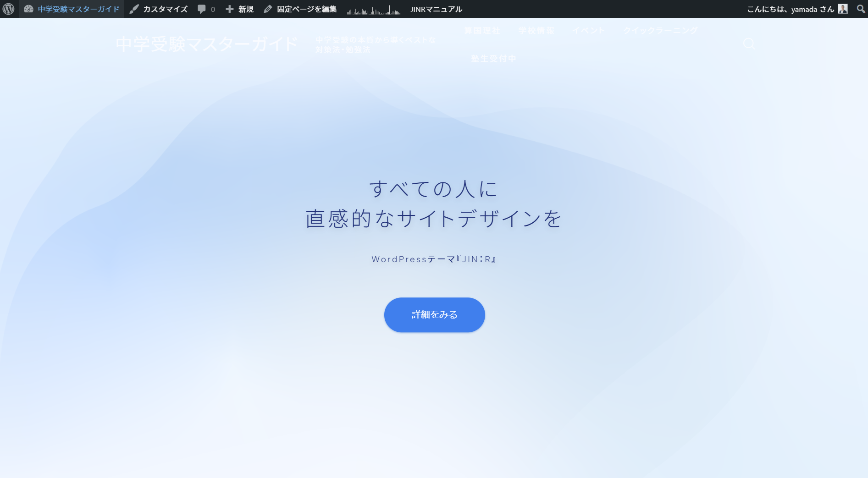Open the クイックラーニング navigation item
Screen dimensions: 868x478
point(660,31)
